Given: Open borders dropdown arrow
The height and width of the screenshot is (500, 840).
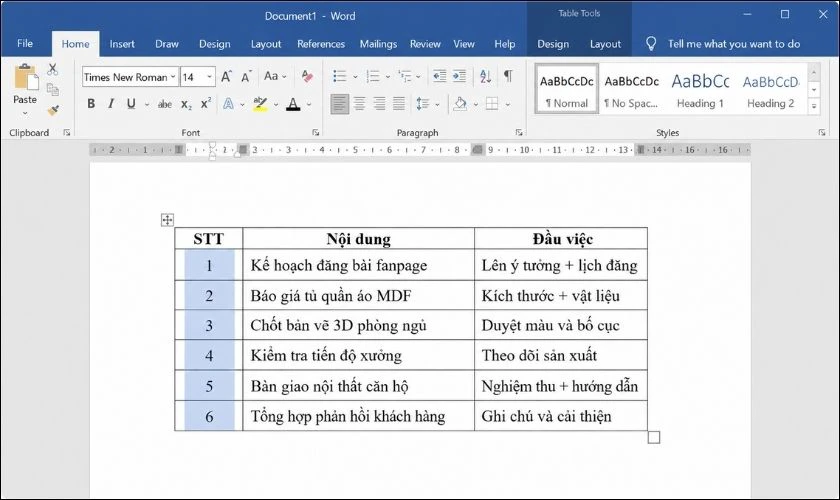Looking at the screenshot, I should tap(507, 105).
